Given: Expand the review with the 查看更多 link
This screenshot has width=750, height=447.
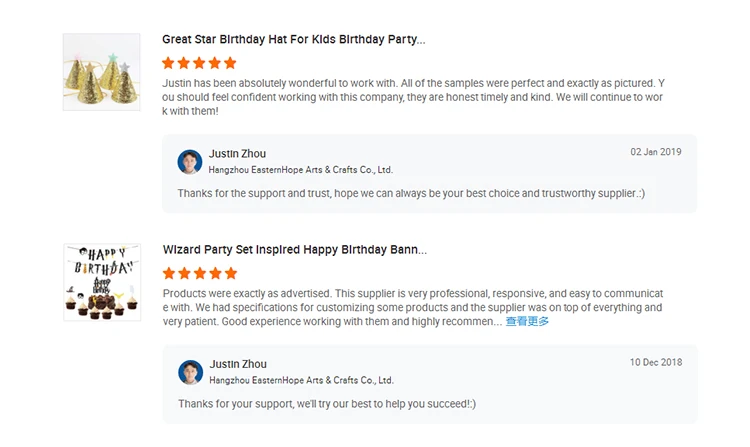Looking at the screenshot, I should pyautogui.click(x=527, y=322).
